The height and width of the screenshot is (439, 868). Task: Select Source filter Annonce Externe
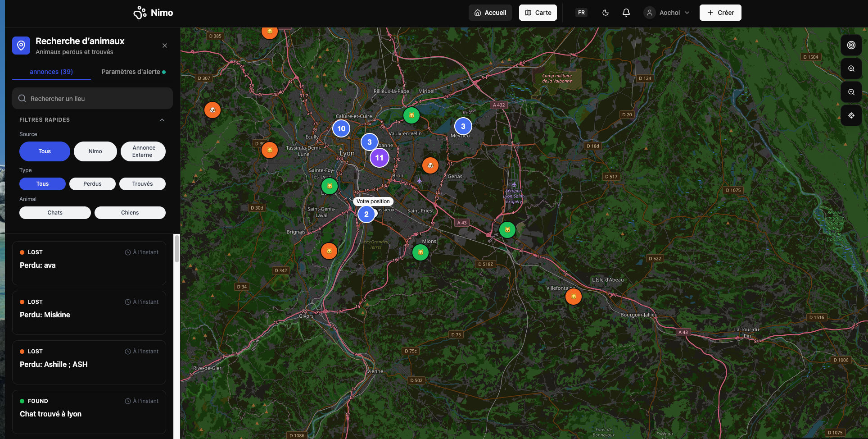click(143, 151)
